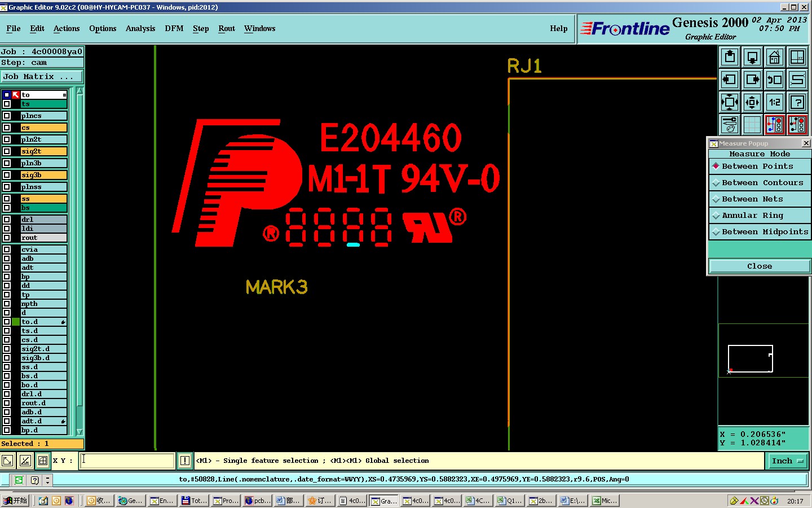Open the Step menu

coord(201,29)
